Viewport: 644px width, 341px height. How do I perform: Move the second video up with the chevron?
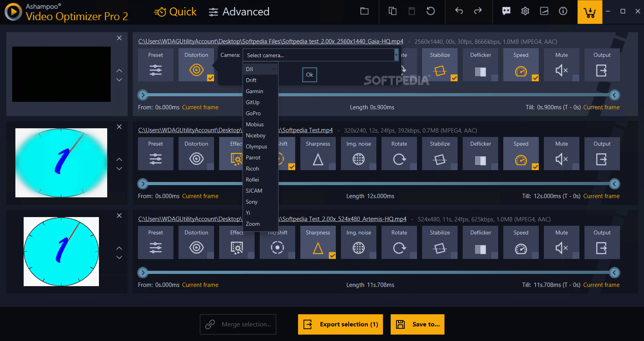click(119, 159)
